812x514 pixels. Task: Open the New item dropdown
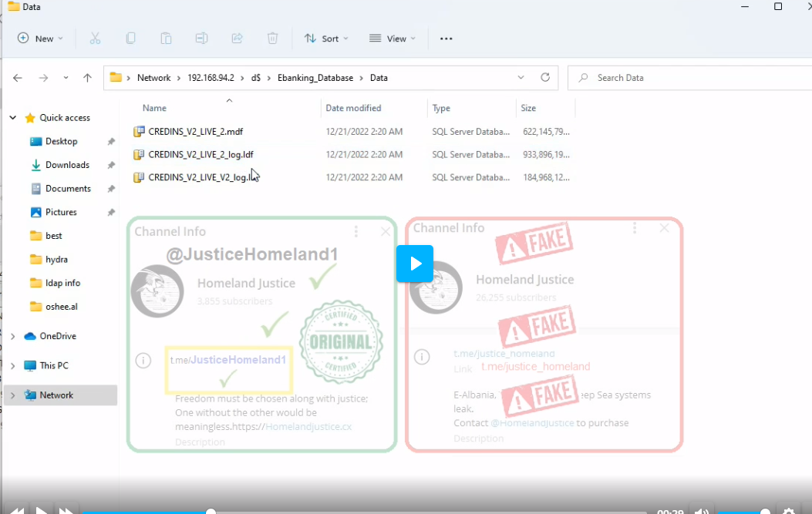pos(40,39)
